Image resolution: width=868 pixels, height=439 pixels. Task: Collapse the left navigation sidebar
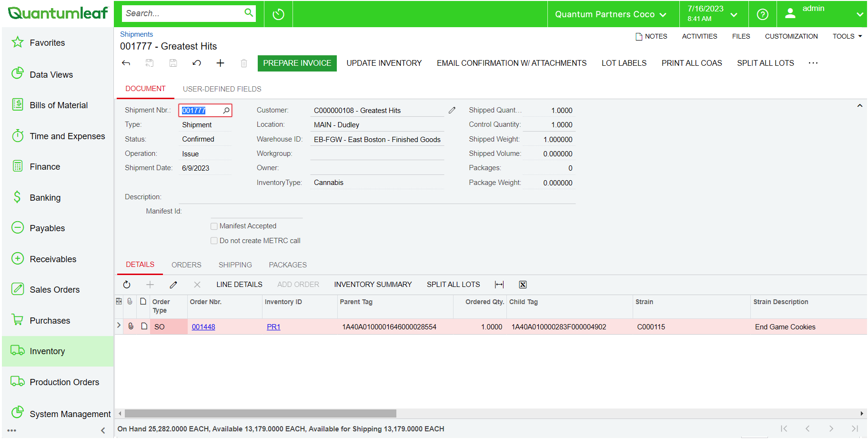(x=103, y=431)
